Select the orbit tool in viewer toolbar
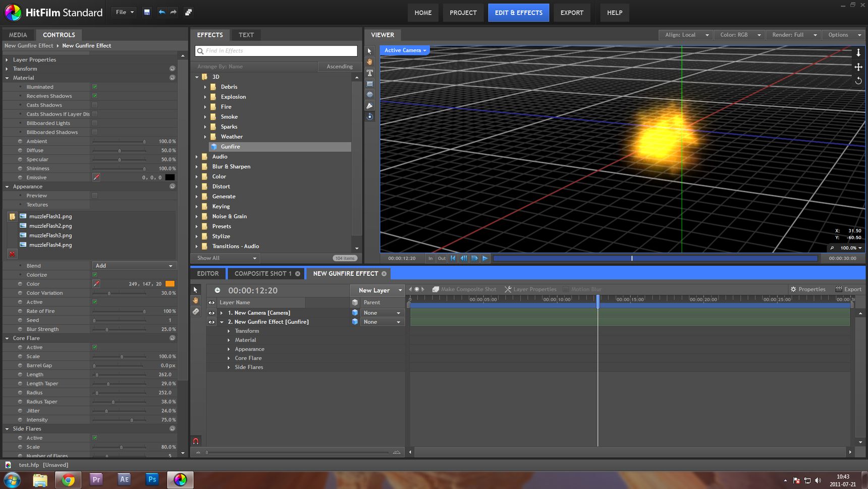Screen dimensions: 868x489 click(x=369, y=116)
